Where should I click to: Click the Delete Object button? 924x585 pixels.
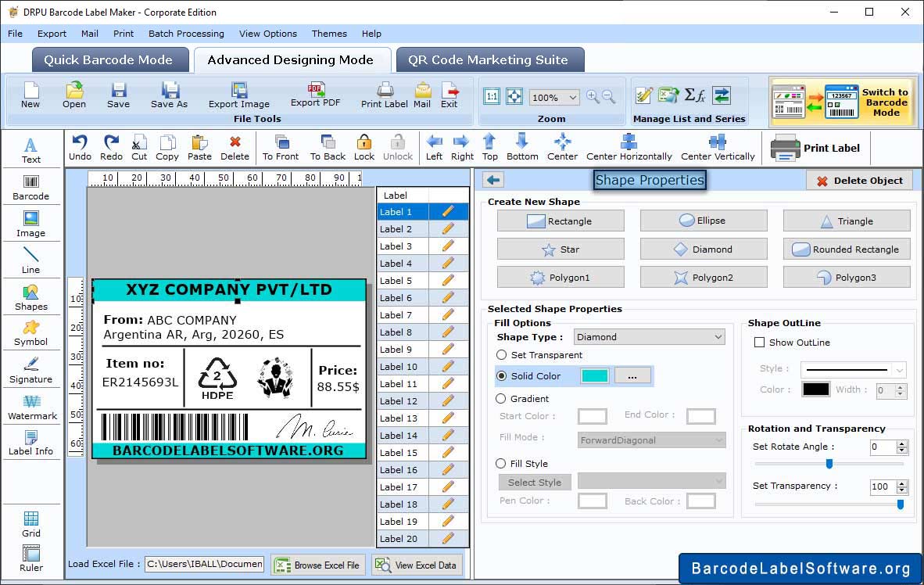click(x=859, y=181)
